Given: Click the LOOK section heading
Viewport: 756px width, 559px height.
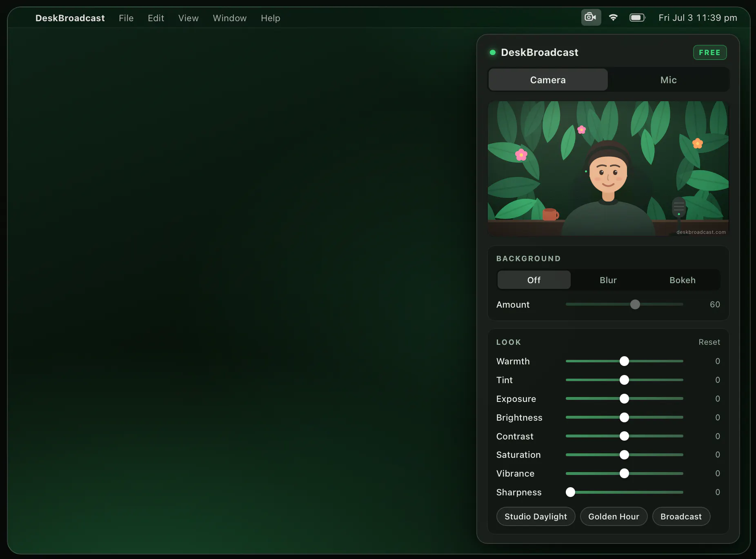Looking at the screenshot, I should [508, 342].
